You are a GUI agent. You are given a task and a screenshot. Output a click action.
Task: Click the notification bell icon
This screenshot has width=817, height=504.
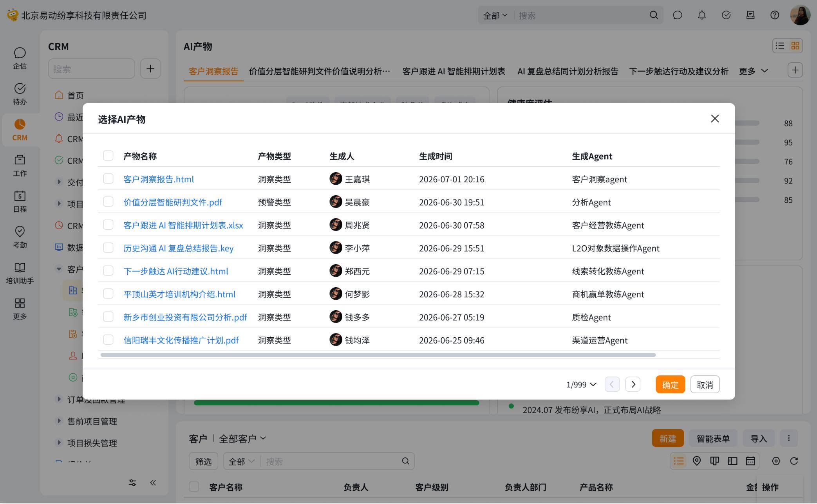[x=702, y=15]
